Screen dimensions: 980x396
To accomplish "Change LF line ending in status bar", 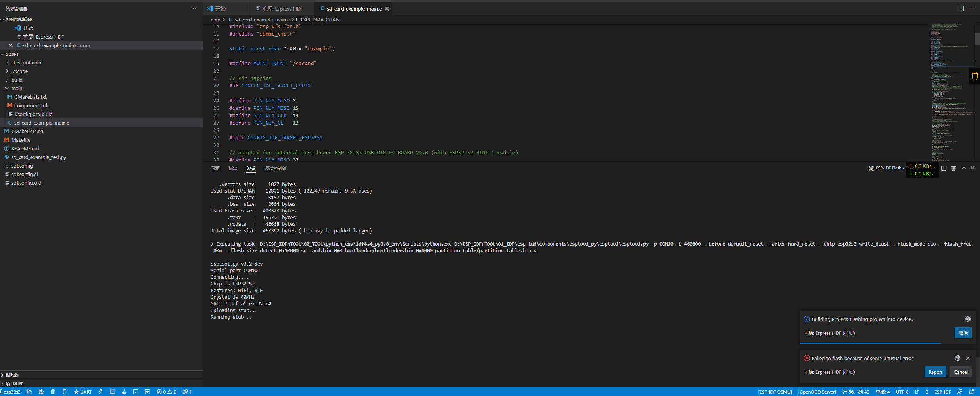I will (917, 392).
